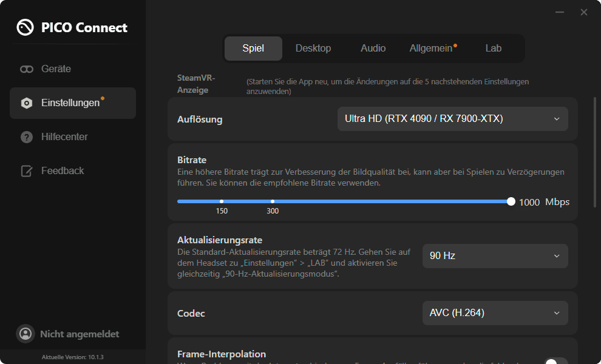Screen dimensions: 601x364
Task: Click the 'Codec' label text
Action: point(191,314)
